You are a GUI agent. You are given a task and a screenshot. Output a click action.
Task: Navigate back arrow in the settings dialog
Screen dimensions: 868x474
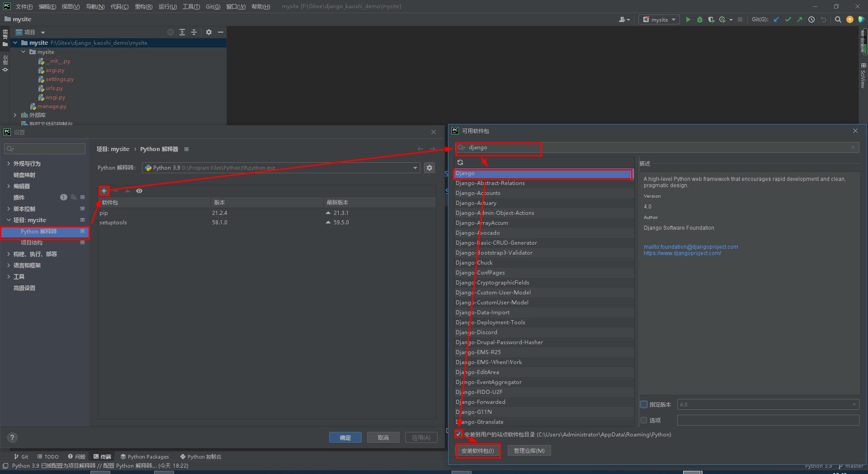[x=420, y=149]
